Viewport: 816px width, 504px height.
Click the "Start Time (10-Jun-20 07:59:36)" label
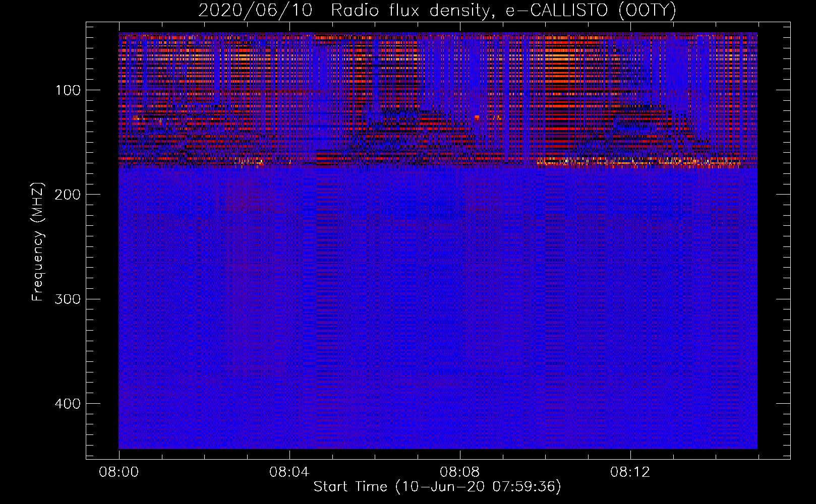437,487
